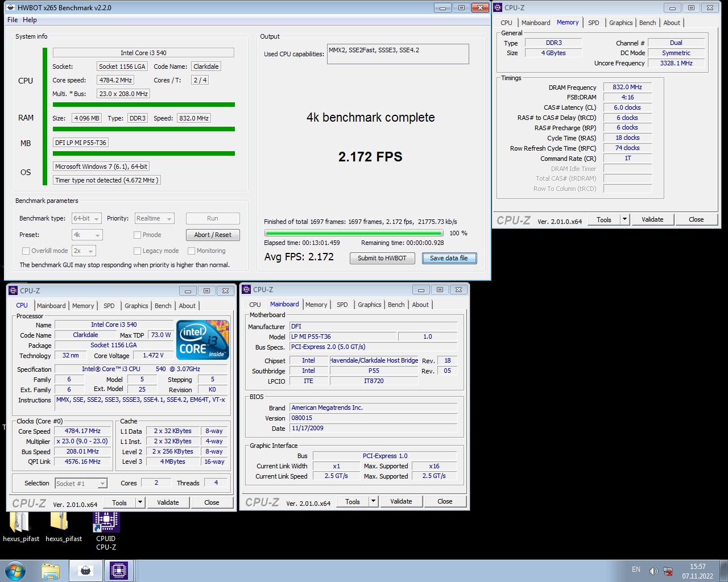Image resolution: width=728 pixels, height=582 pixels.
Task: Switch to Memory tab in Mainboard window
Action: [316, 305]
